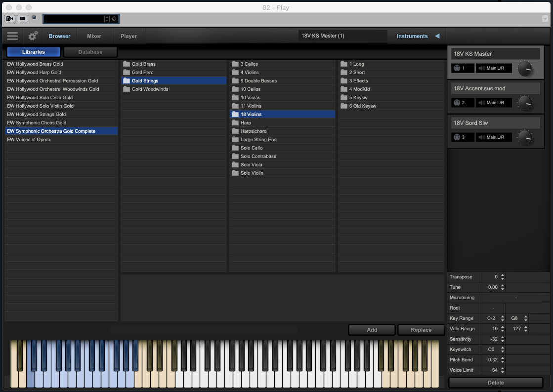Screen dimensions: 553x392
Task: Click the Transpose stepper arrows
Action: (503, 277)
